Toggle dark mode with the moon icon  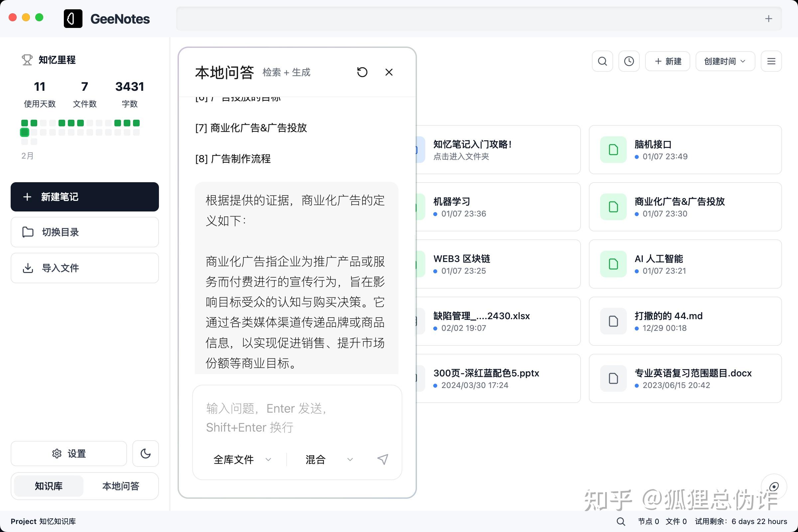[x=146, y=453]
